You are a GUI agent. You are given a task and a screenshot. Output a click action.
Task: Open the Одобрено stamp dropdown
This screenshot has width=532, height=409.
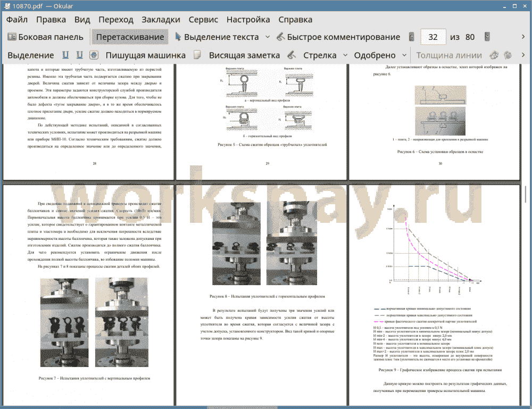[404, 55]
